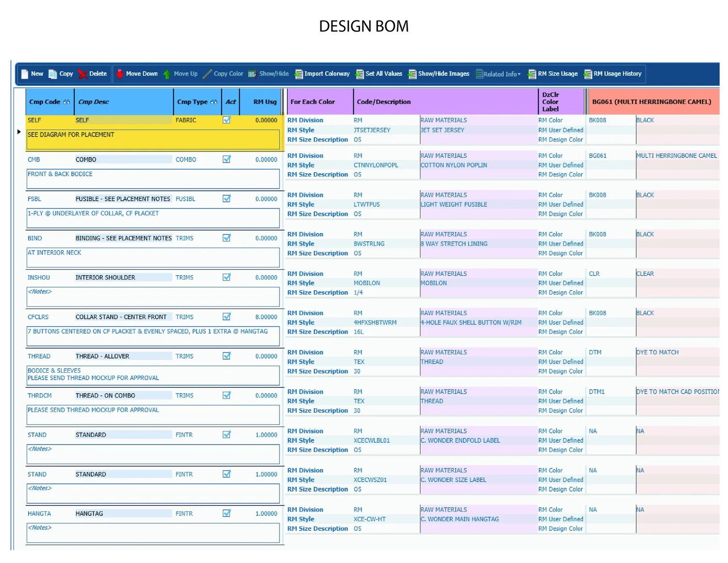Click the RM Size Usage icon

click(532, 74)
